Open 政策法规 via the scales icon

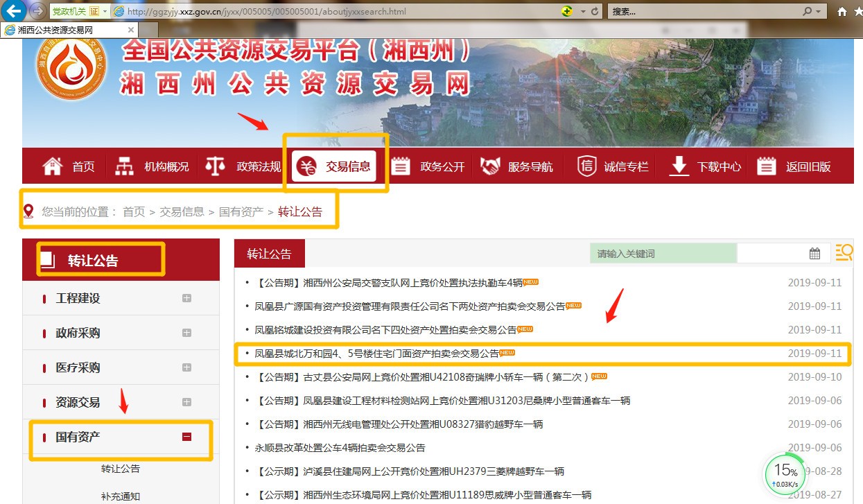click(x=216, y=165)
